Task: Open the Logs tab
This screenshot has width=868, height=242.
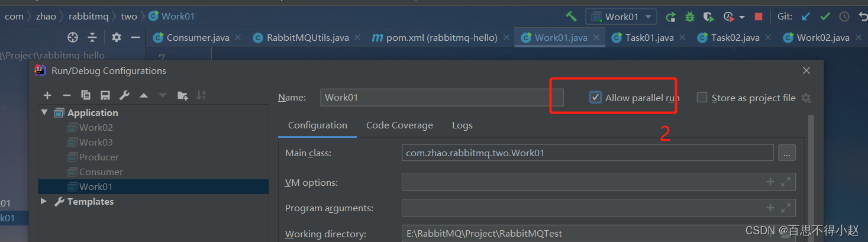Action: point(462,125)
